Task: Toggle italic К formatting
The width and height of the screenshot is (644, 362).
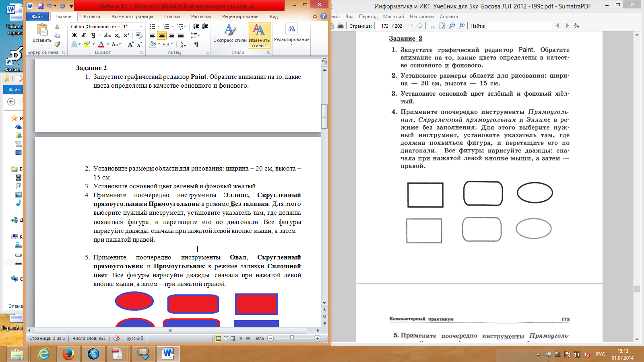Action: click(84, 35)
